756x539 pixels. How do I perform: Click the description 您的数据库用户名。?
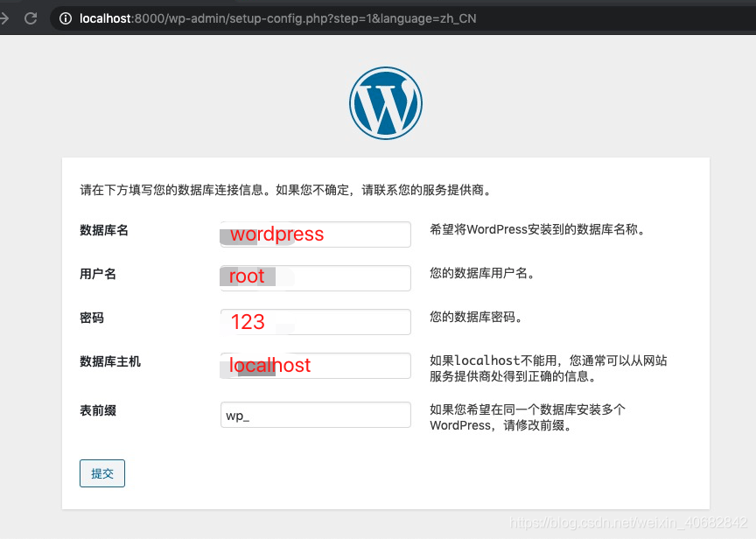click(483, 273)
